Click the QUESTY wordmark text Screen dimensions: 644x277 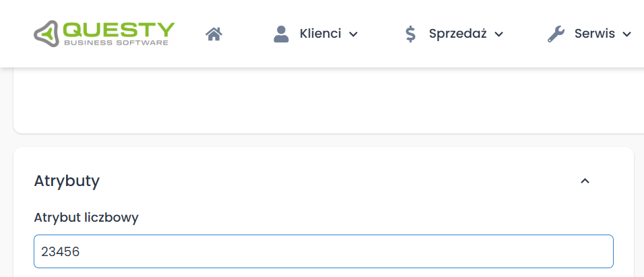click(x=119, y=30)
